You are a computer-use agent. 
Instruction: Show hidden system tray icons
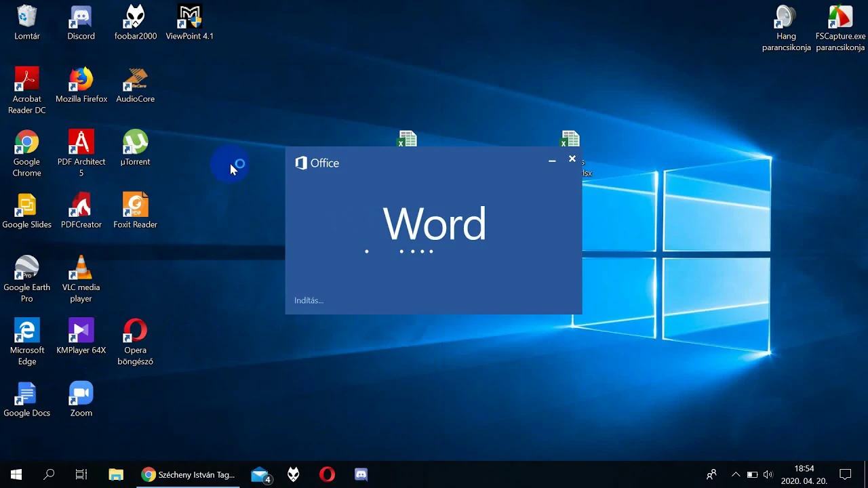pos(736,474)
